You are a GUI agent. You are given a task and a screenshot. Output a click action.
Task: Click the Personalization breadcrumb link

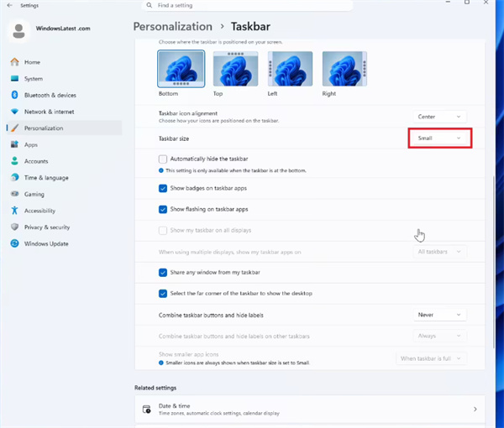pos(172,27)
